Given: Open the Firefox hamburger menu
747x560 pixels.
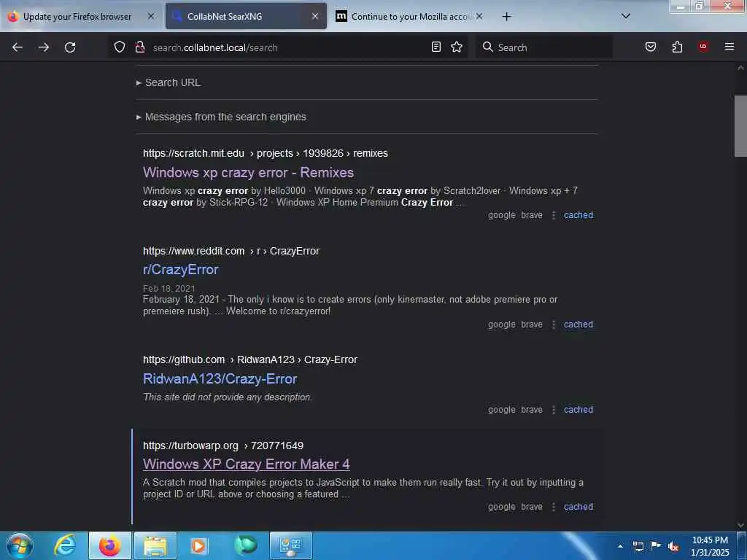Looking at the screenshot, I should (729, 47).
